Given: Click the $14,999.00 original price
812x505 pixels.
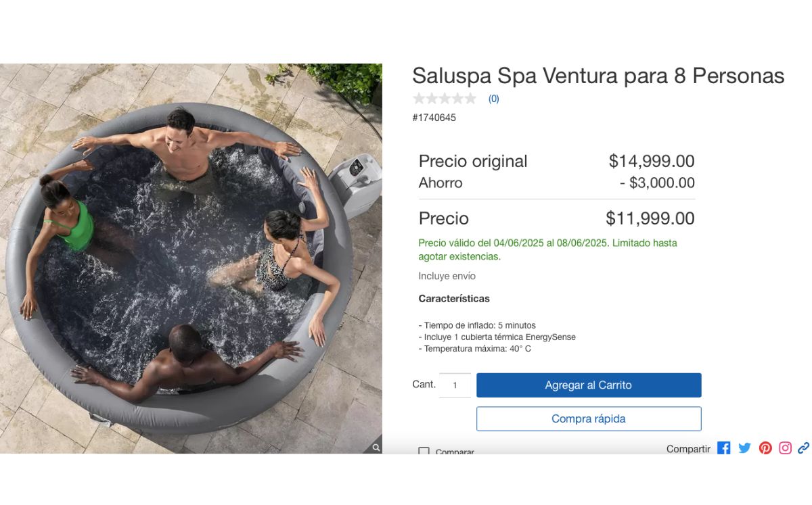Looking at the screenshot, I should (x=652, y=161).
